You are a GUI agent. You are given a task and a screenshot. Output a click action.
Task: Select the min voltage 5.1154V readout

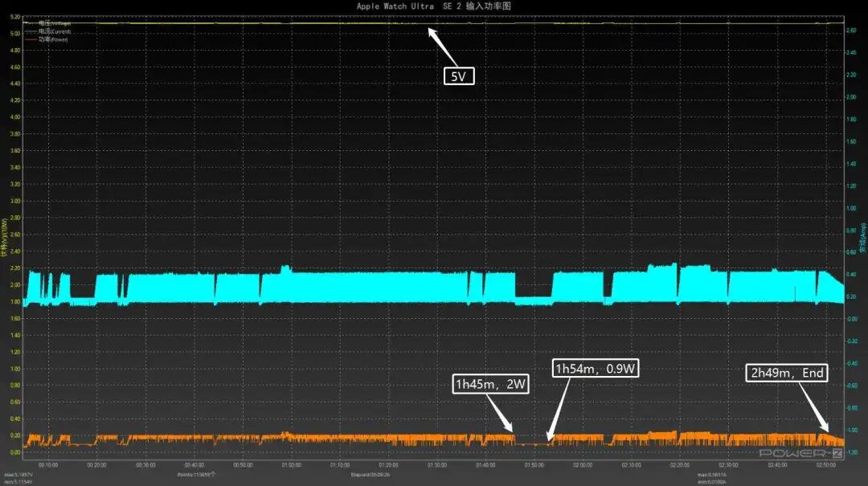18,481
